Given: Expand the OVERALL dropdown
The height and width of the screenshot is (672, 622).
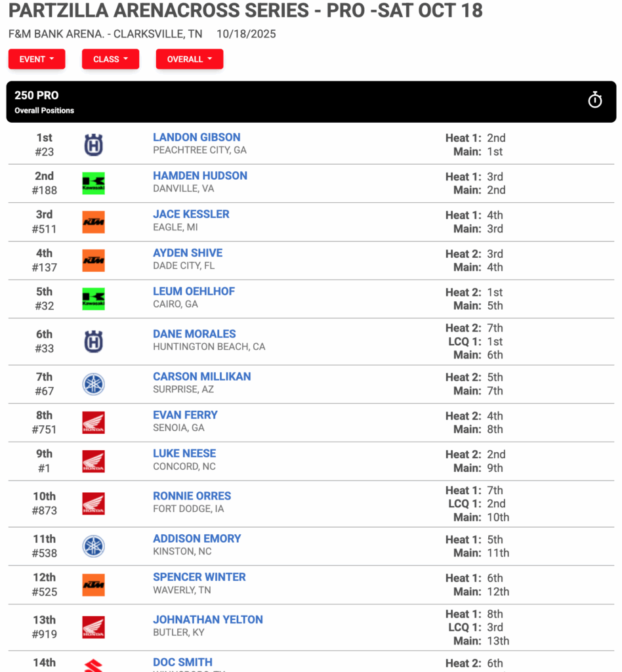Looking at the screenshot, I should click(190, 59).
